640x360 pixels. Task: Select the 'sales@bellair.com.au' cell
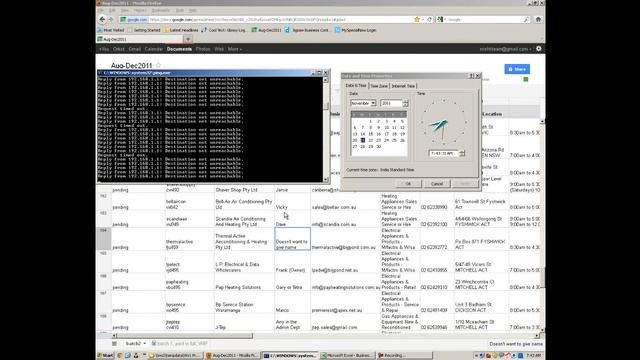(345, 202)
